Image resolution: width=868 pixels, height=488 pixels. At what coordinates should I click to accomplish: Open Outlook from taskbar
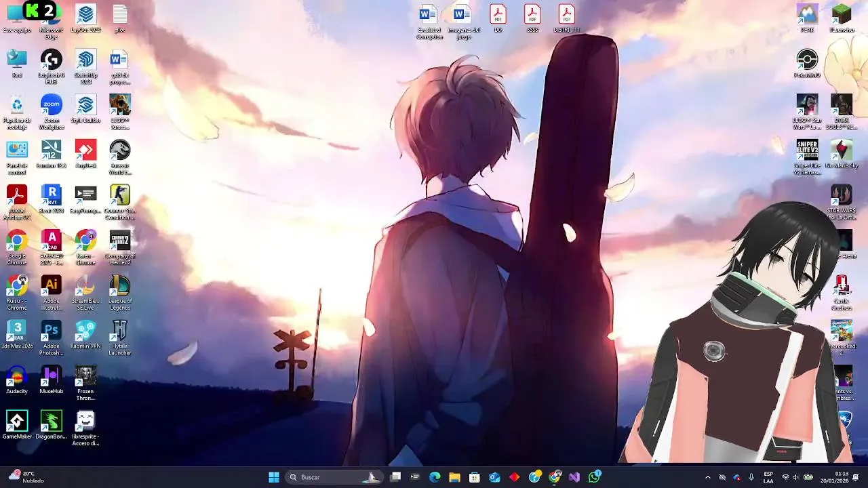click(x=494, y=477)
